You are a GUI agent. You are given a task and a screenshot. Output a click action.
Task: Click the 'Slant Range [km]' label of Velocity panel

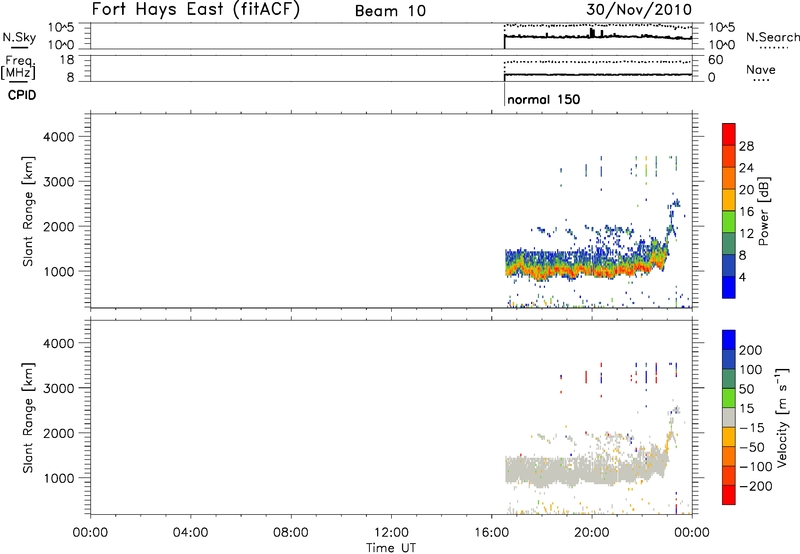pyautogui.click(x=28, y=418)
